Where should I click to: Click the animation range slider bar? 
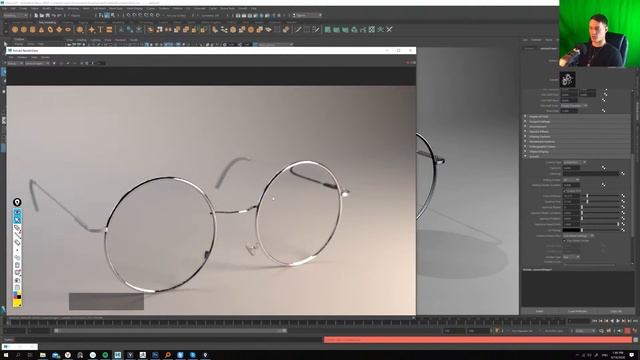click(170, 331)
